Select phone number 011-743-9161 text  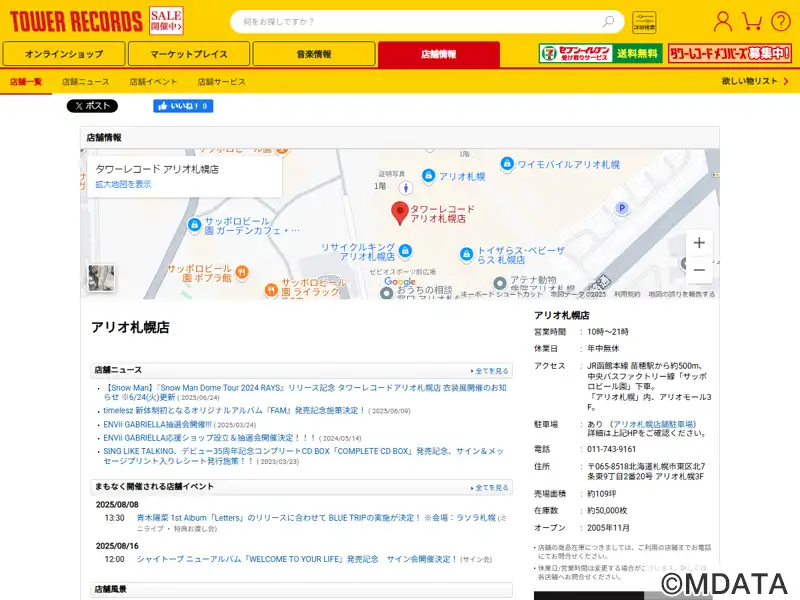[611, 449]
